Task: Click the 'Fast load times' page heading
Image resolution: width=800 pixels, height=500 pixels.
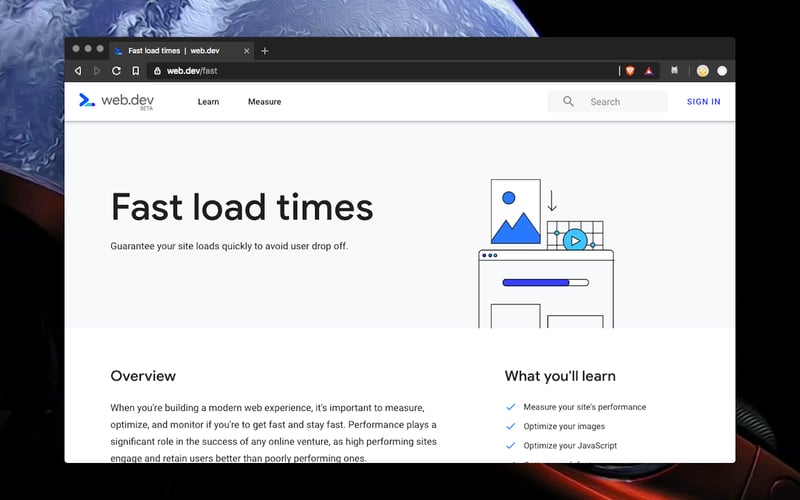Action: click(x=242, y=207)
